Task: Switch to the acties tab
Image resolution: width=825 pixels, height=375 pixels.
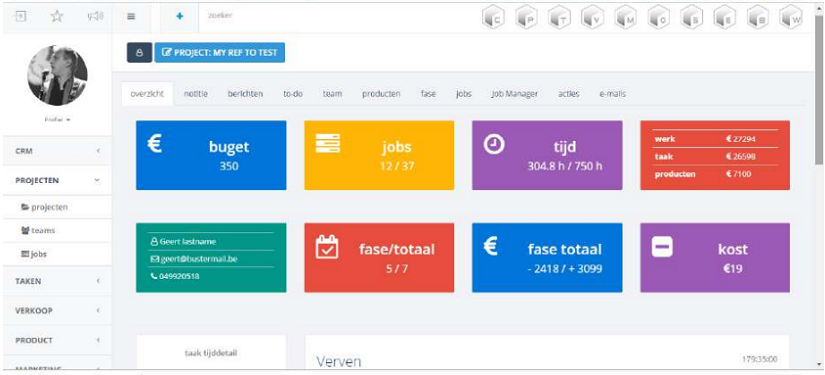Action: [569, 94]
